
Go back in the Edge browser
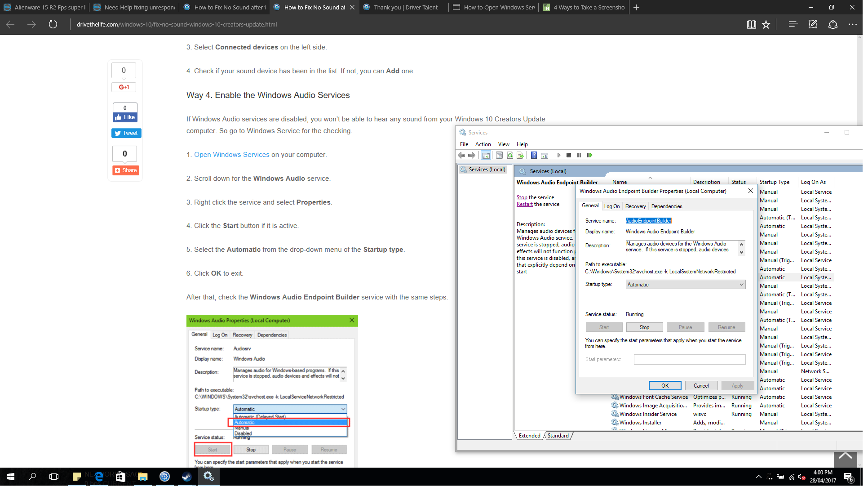[x=10, y=25]
